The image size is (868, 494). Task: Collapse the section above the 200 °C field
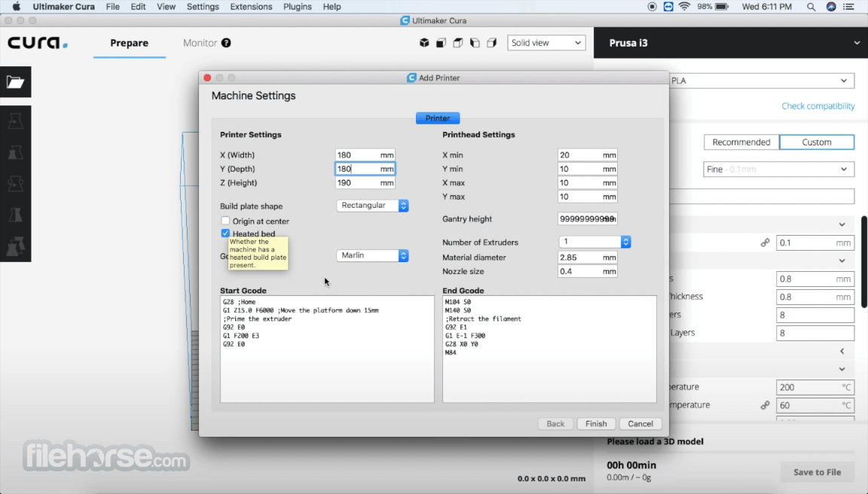pos(842,369)
